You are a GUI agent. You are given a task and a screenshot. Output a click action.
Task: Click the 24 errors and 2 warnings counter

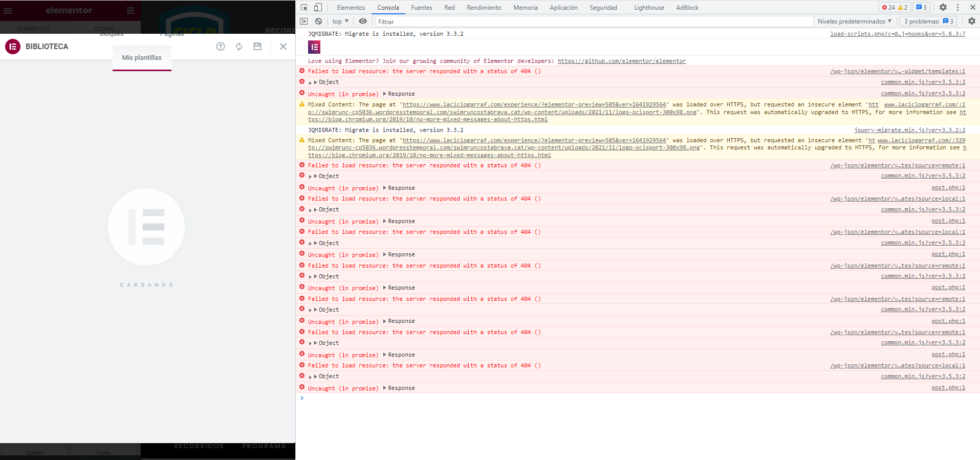pyautogui.click(x=895, y=7)
